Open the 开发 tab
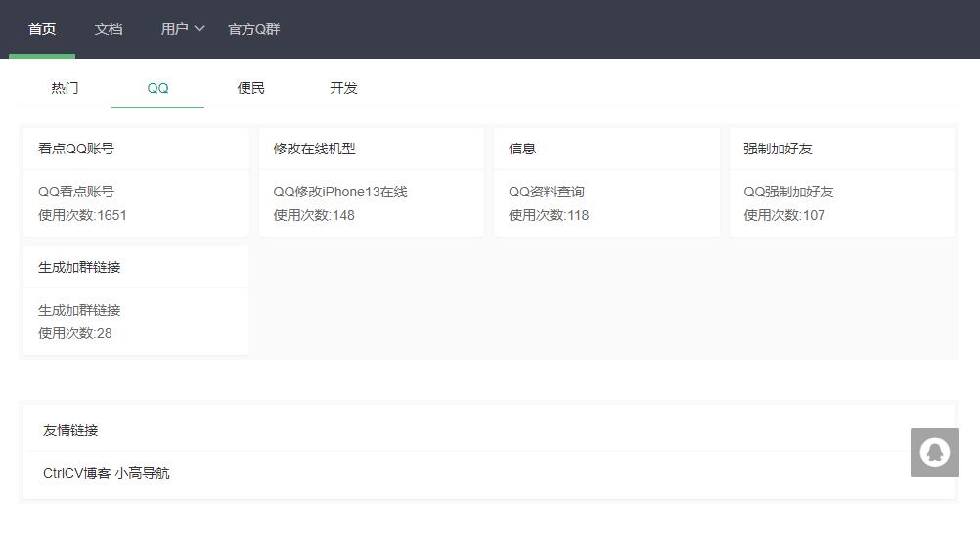 click(343, 88)
